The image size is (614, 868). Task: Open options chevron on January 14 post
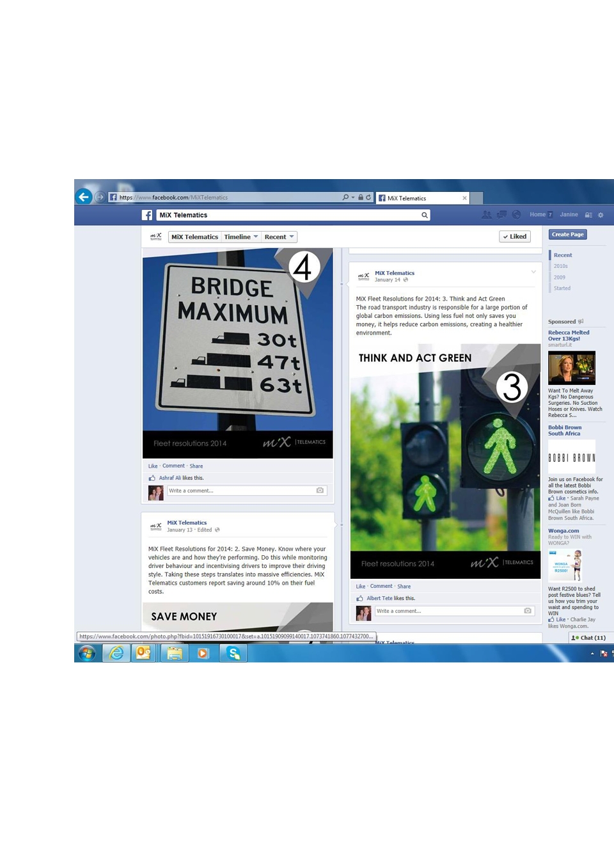[533, 272]
